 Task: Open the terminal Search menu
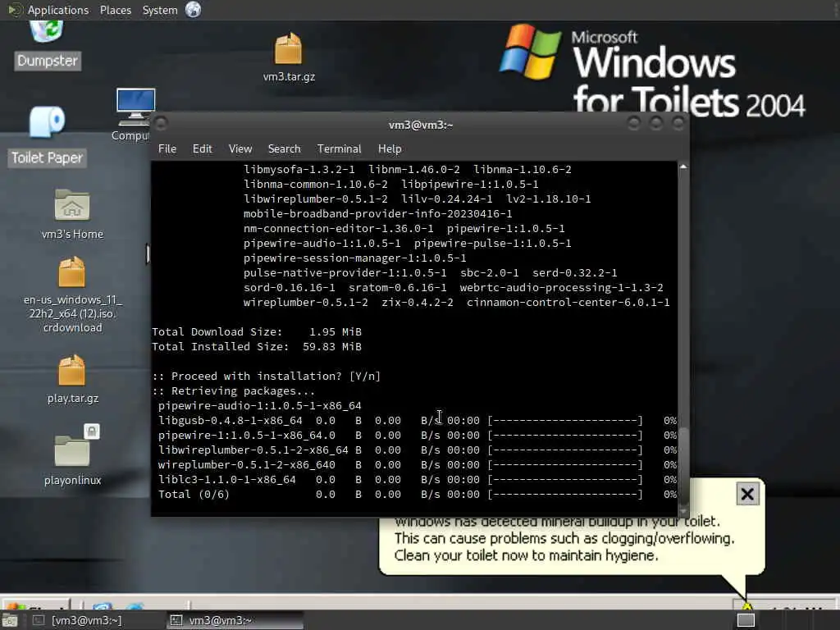pyautogui.click(x=284, y=149)
